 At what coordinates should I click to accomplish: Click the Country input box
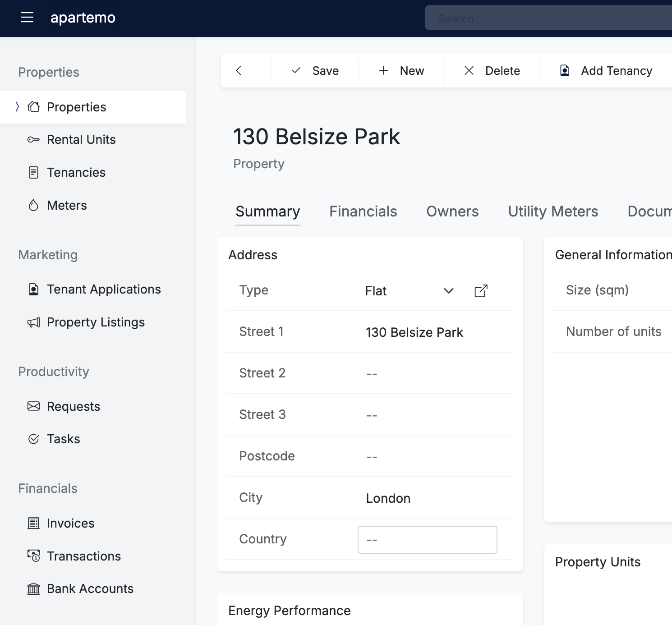[428, 540]
